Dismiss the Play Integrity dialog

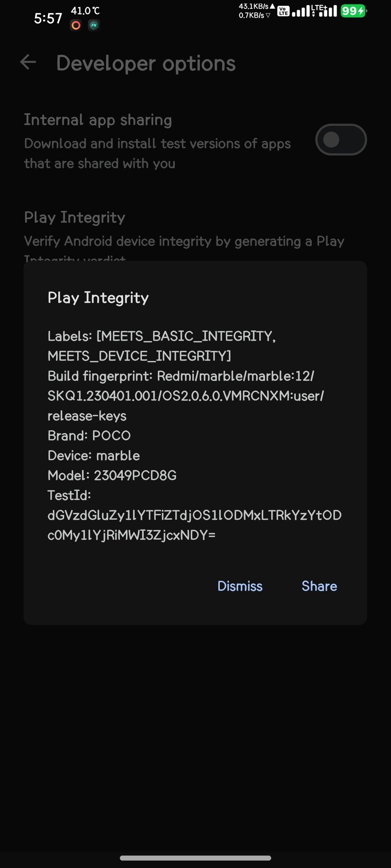coord(240,586)
